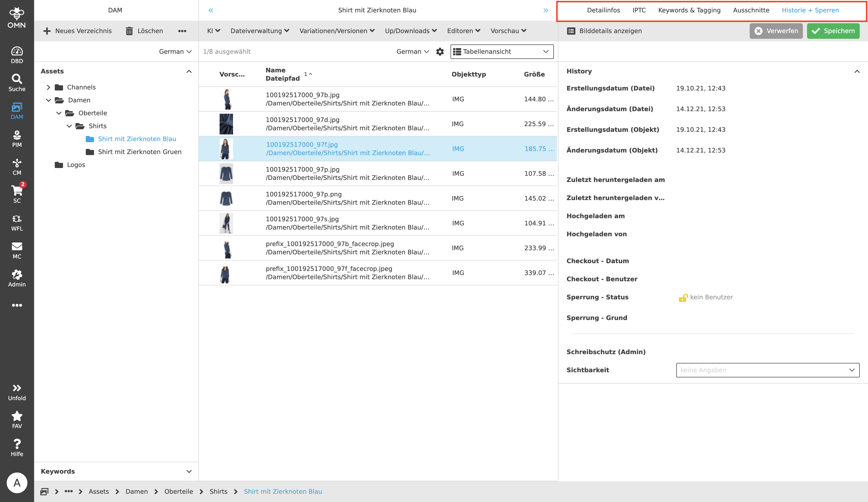Click the table settings gear icon
The image size is (868, 502).
(440, 52)
